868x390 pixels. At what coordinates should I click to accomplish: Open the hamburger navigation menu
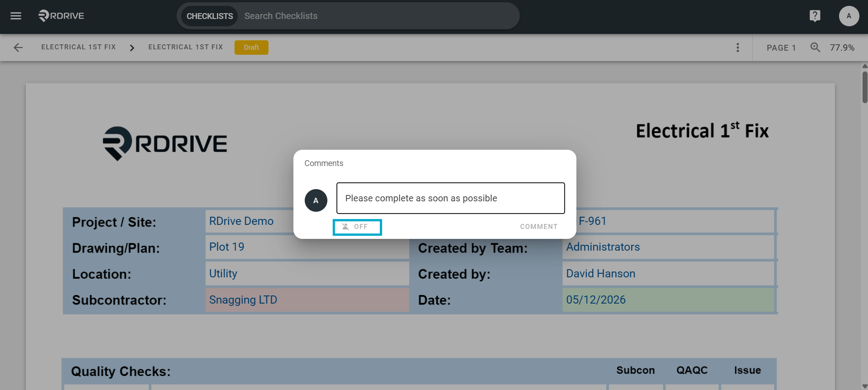[16, 16]
